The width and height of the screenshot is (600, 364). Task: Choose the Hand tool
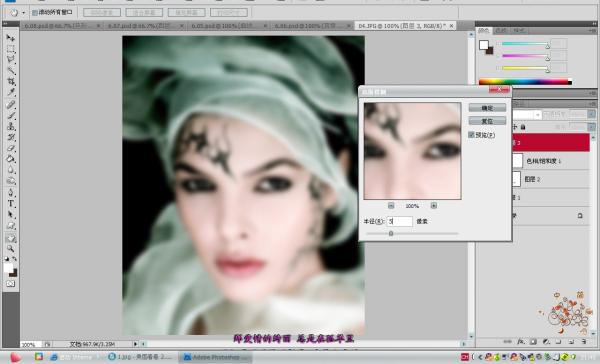[10, 238]
